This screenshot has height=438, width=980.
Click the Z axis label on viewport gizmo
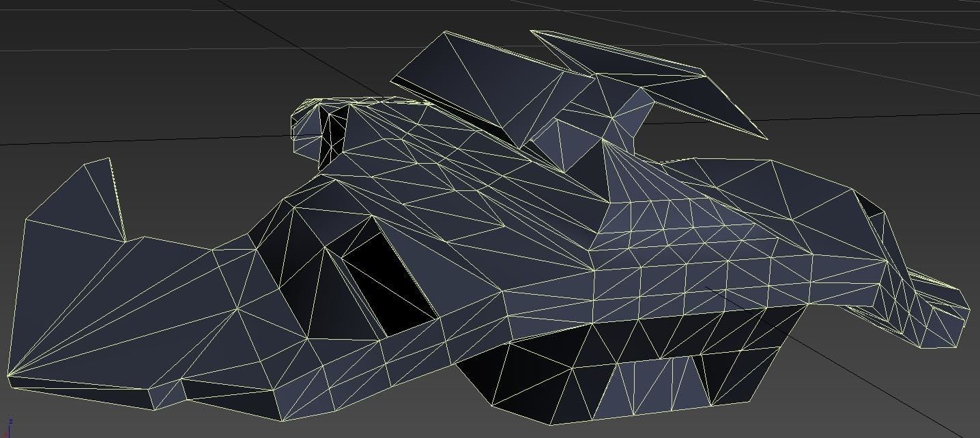[11, 422]
